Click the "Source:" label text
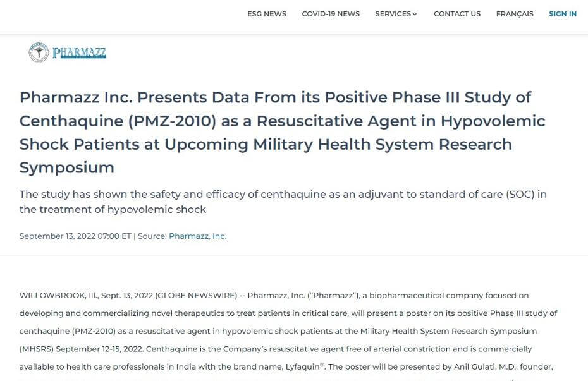Image resolution: width=588 pixels, height=381 pixels. pyautogui.click(x=152, y=236)
